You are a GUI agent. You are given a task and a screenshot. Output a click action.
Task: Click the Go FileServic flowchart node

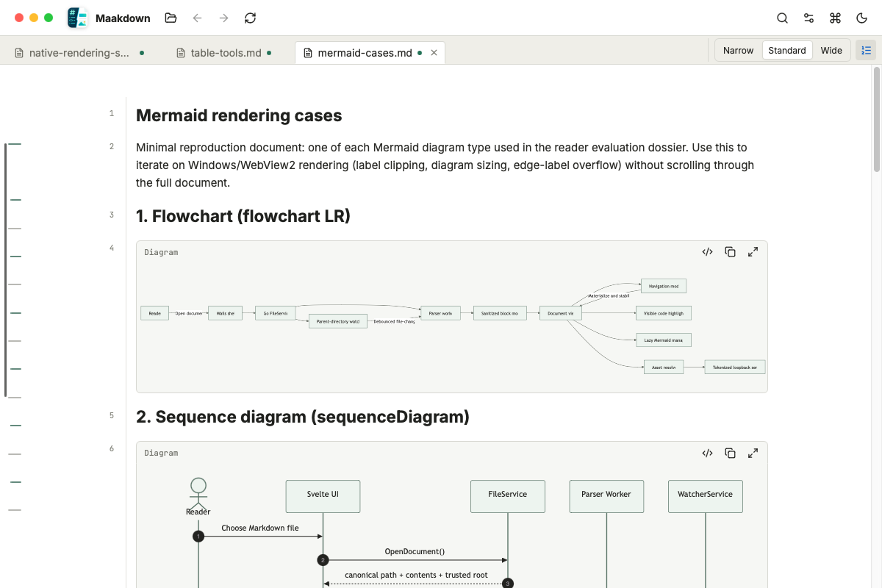[x=276, y=313]
